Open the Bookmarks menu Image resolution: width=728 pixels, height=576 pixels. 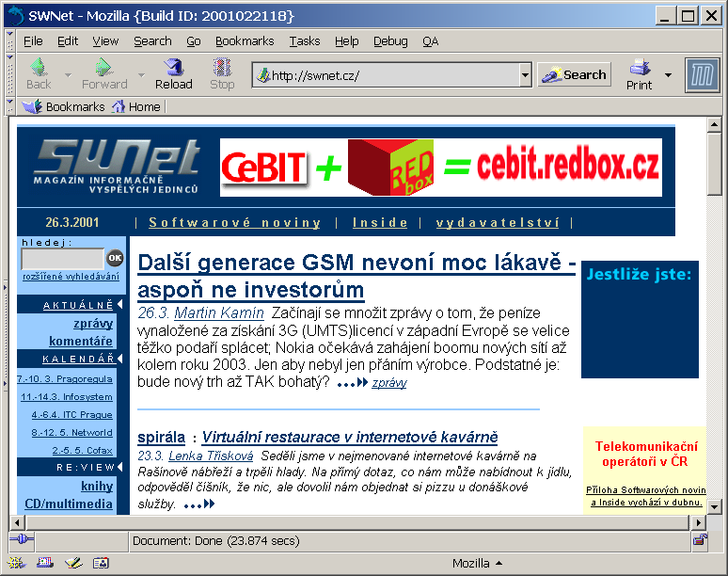[245, 41]
